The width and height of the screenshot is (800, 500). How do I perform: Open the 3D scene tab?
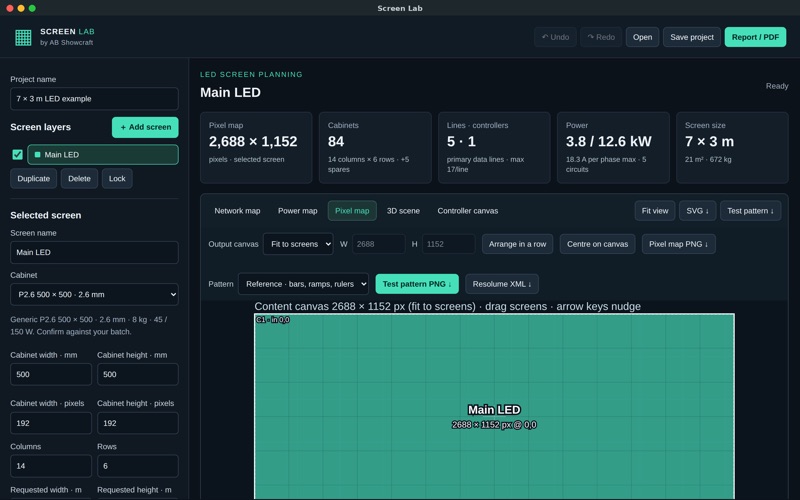click(x=403, y=211)
